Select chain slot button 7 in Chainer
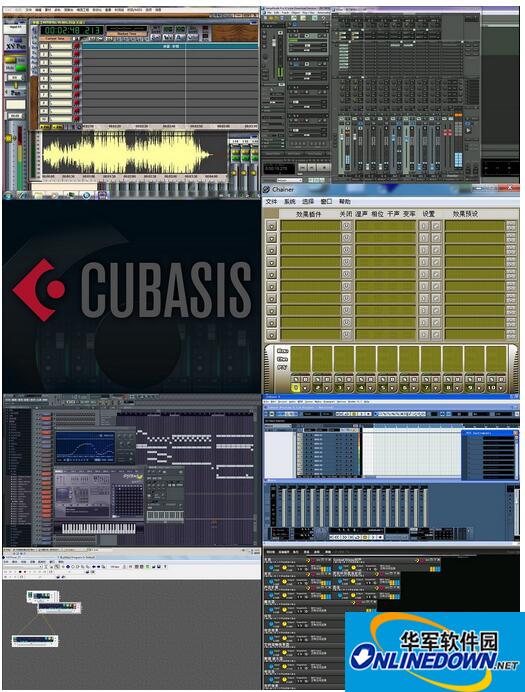The height and width of the screenshot is (692, 525). 426,387
